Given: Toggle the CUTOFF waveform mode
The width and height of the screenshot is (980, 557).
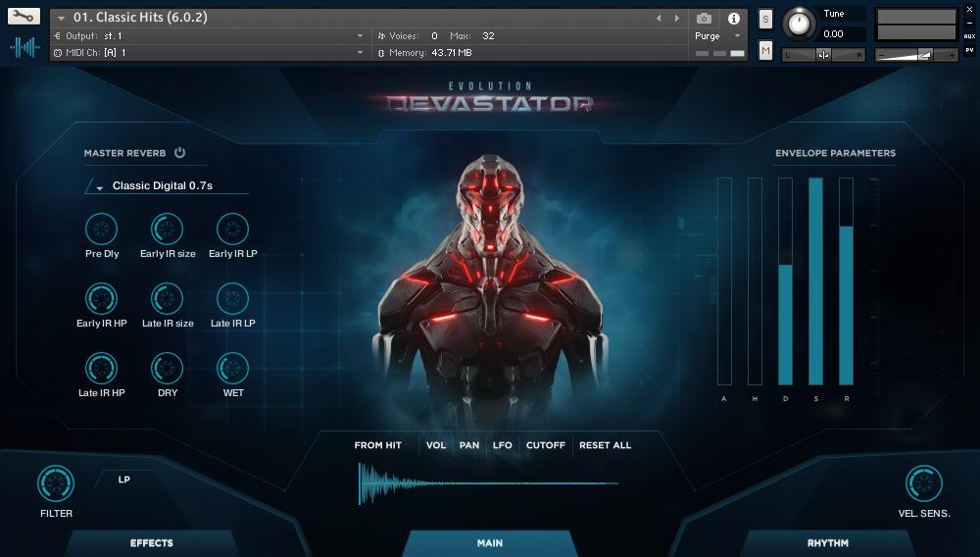Looking at the screenshot, I should (x=546, y=445).
